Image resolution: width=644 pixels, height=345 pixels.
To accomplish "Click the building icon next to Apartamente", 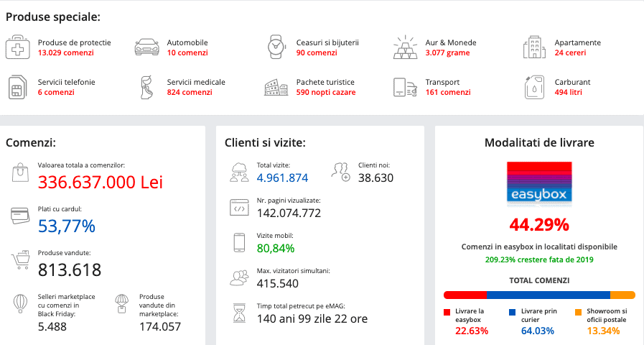I will click(x=535, y=47).
